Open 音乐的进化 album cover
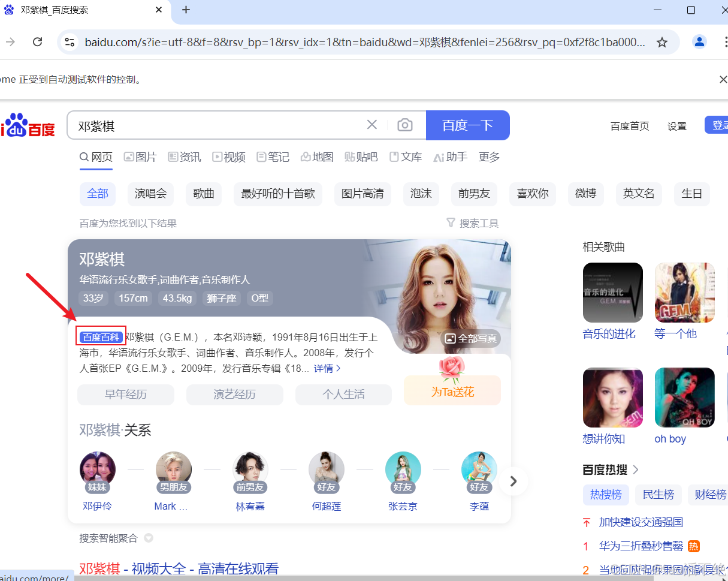 coord(613,293)
